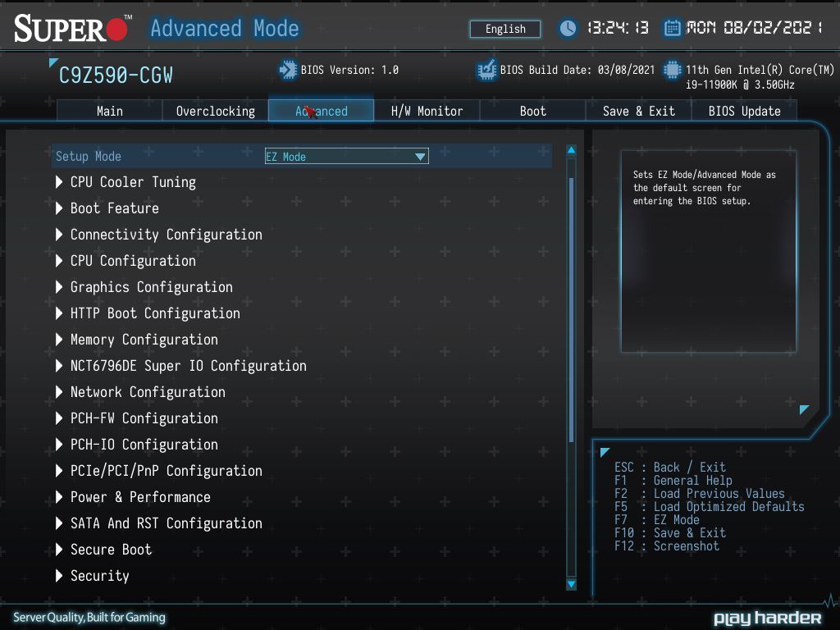Switch to the H/W Monitor tab

point(427,111)
